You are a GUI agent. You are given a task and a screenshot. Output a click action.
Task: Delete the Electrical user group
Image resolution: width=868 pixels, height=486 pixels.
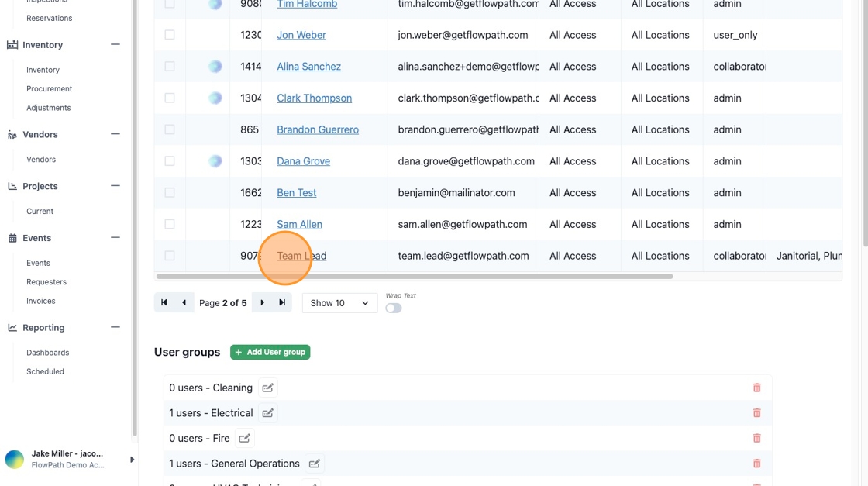point(756,413)
